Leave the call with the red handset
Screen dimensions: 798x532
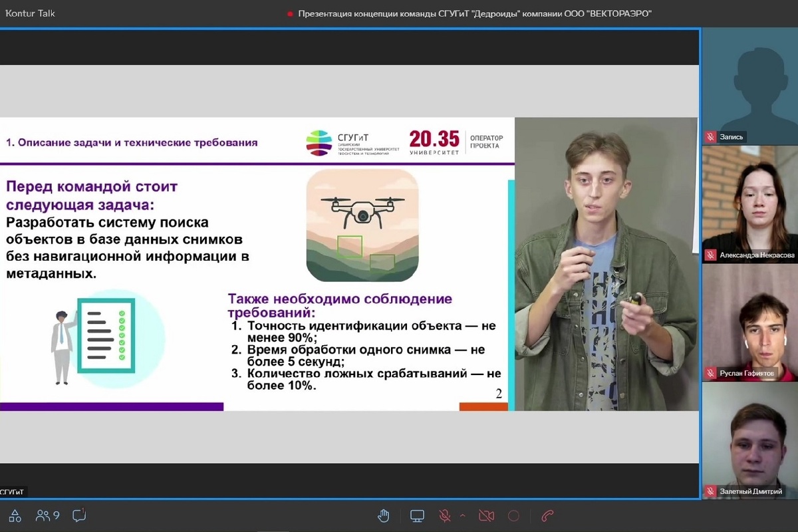pyautogui.click(x=547, y=515)
